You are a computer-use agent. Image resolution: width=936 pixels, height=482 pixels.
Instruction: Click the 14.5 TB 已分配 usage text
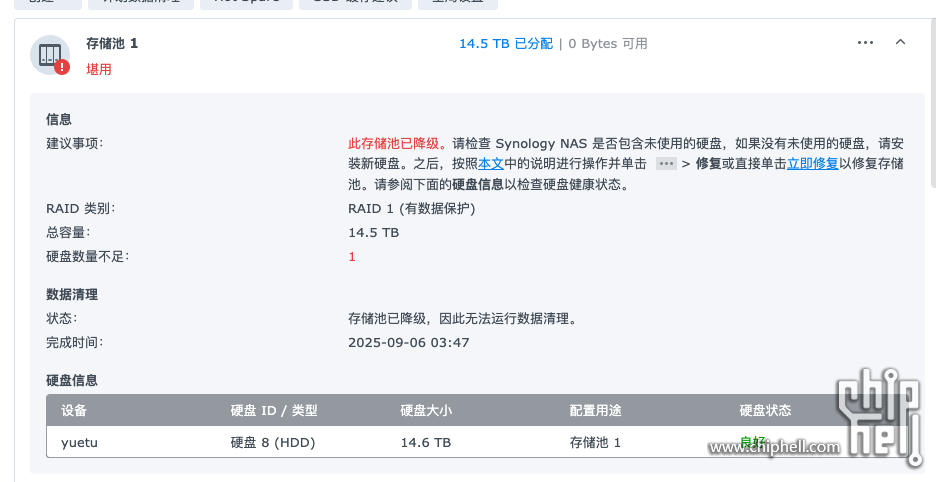505,44
